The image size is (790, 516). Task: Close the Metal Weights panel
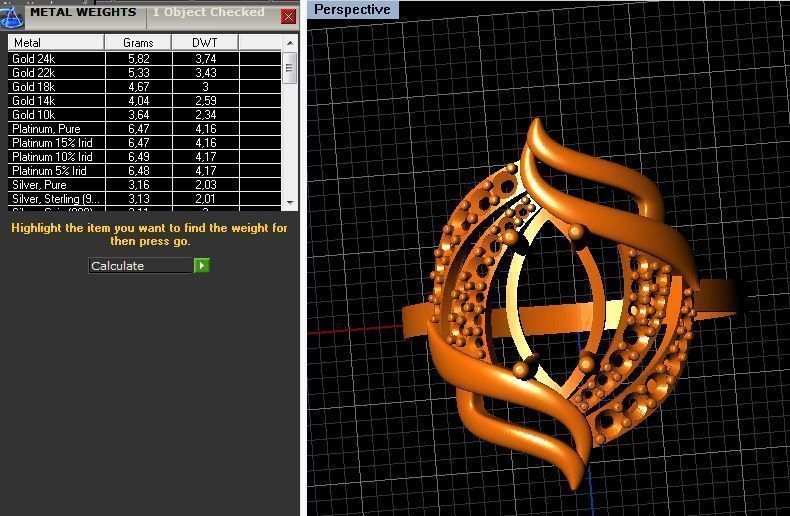coord(288,17)
